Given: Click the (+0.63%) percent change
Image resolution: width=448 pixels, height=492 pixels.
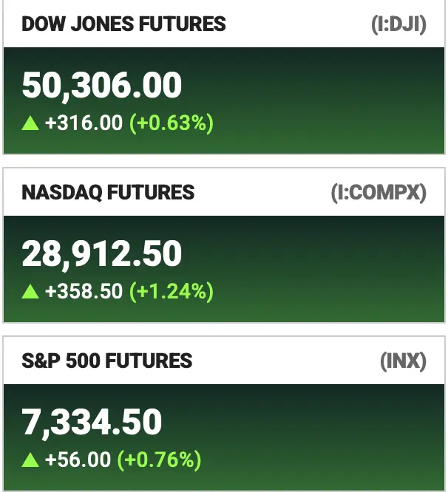Looking at the screenshot, I should 172,123.
